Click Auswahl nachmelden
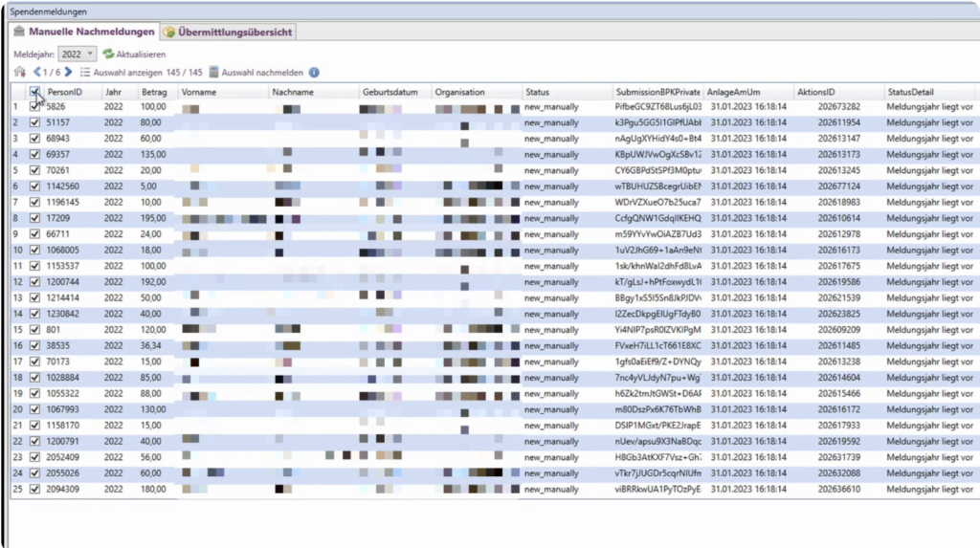The height and width of the screenshot is (548, 980). tap(262, 73)
